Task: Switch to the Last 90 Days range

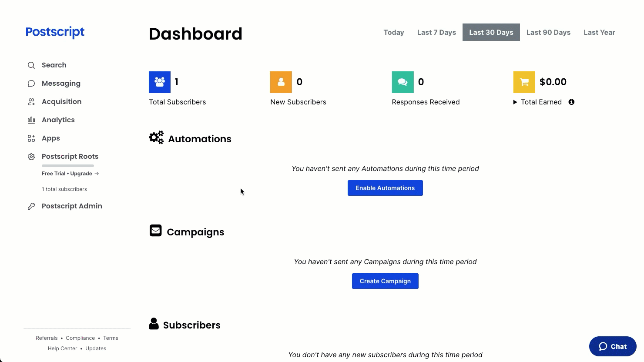Action: click(x=548, y=32)
